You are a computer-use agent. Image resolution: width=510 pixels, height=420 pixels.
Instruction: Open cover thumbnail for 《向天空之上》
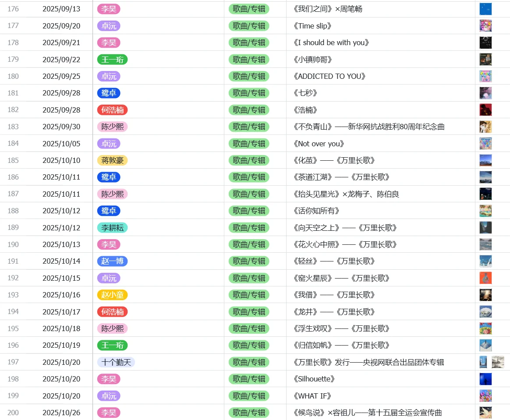tap(485, 228)
